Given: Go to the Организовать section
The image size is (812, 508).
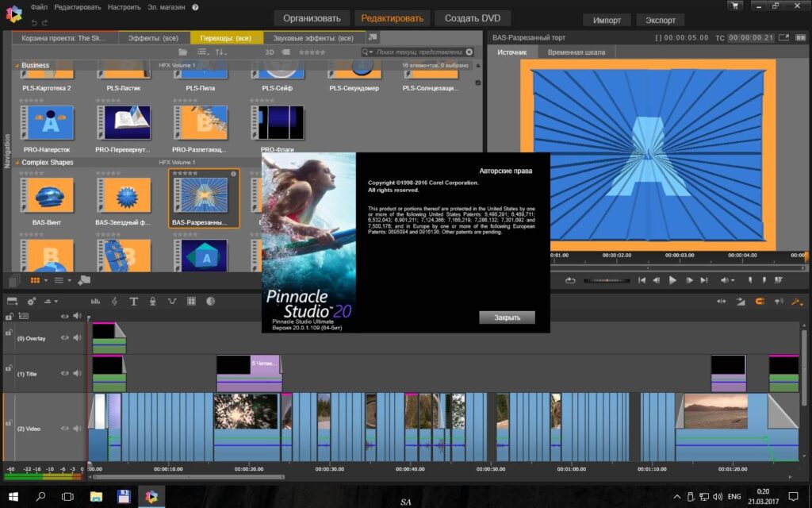Looking at the screenshot, I should [x=312, y=18].
